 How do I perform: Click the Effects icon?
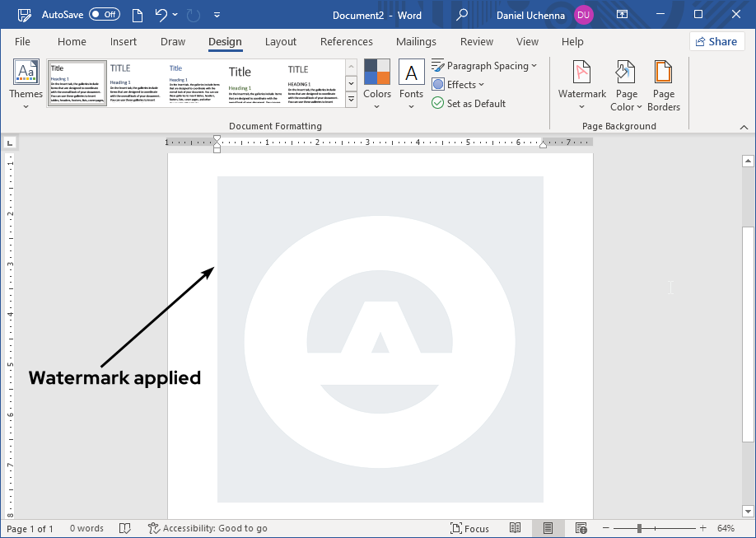point(458,84)
